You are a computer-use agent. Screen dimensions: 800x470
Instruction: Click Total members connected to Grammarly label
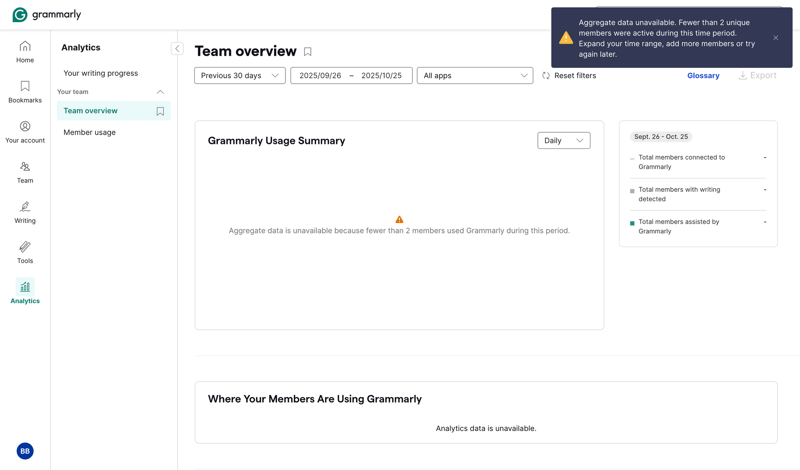tap(682, 162)
